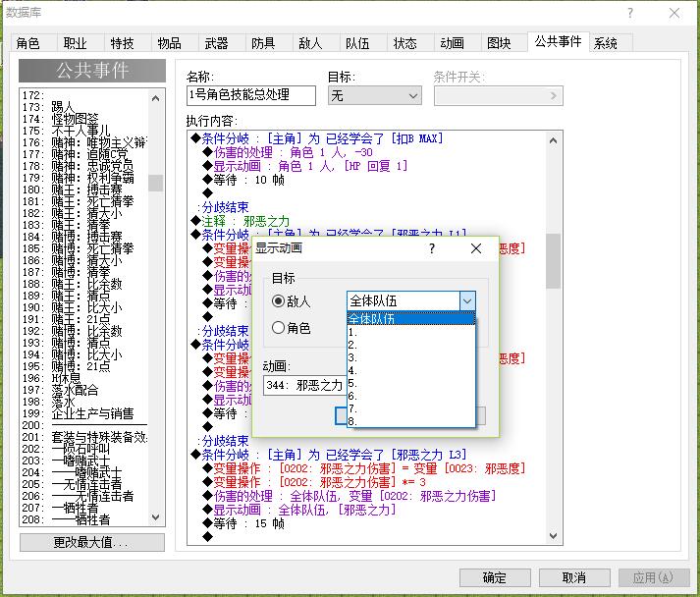This screenshot has height=597, width=700.
Task: Choose option 2. in the target list
Action: (410, 345)
